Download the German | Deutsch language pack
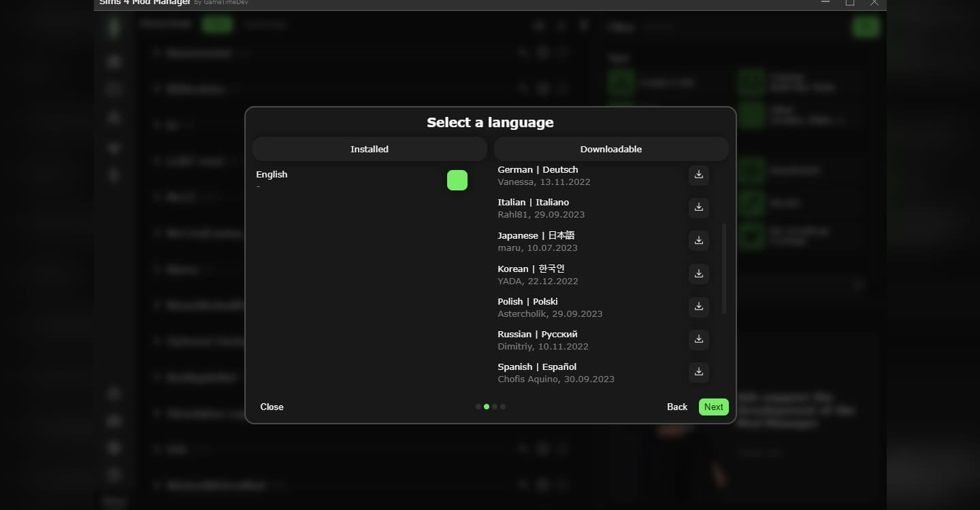 [x=699, y=175]
